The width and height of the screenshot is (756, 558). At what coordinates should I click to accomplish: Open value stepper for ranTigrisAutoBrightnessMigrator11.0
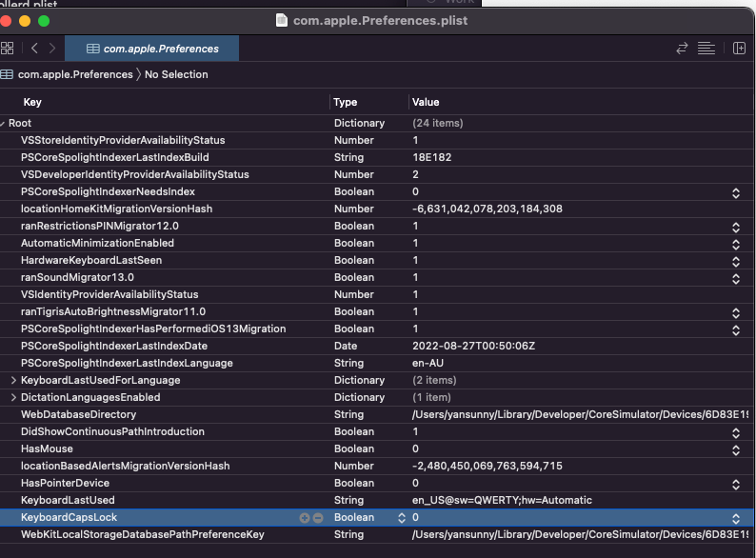(x=736, y=313)
